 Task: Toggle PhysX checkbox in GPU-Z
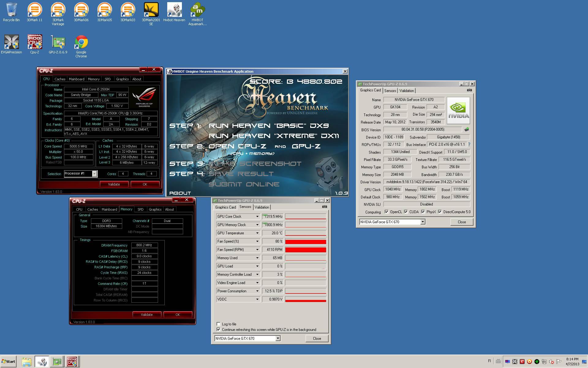pyautogui.click(x=423, y=212)
